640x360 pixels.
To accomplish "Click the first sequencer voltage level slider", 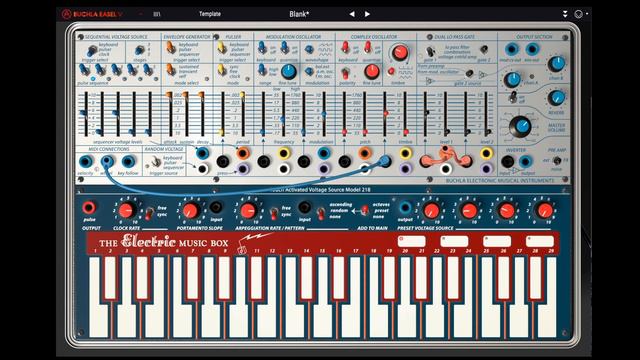I will (x=85, y=113).
